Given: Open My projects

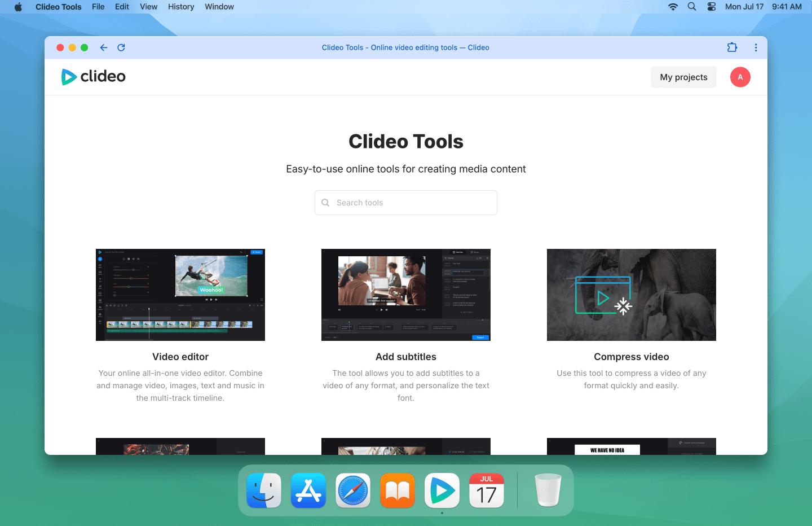Looking at the screenshot, I should pyautogui.click(x=683, y=77).
